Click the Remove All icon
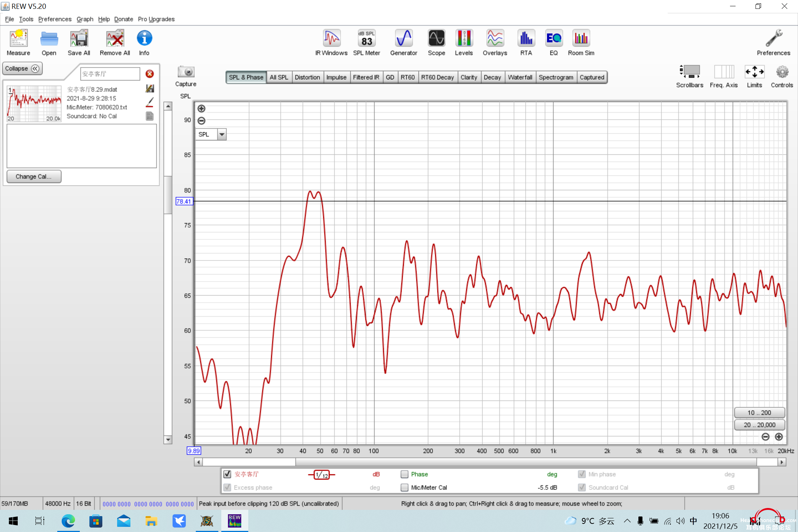Screen dimensions: 798x532 [115, 38]
